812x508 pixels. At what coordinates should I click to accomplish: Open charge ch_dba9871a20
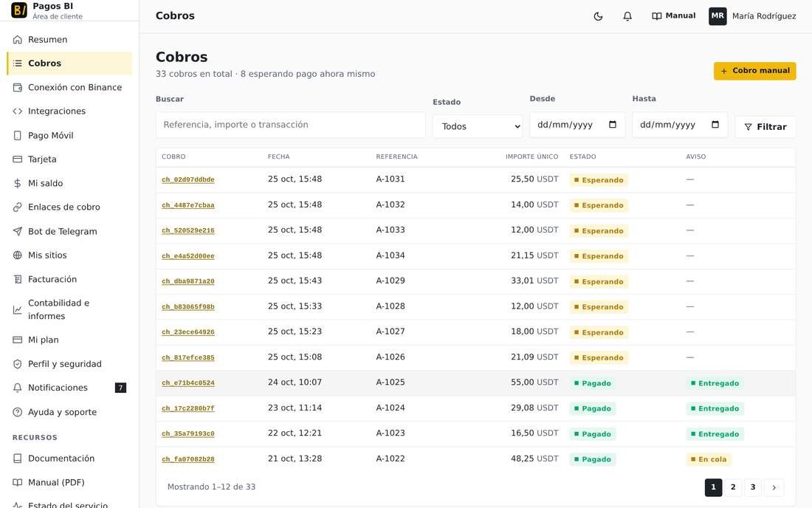[188, 281]
